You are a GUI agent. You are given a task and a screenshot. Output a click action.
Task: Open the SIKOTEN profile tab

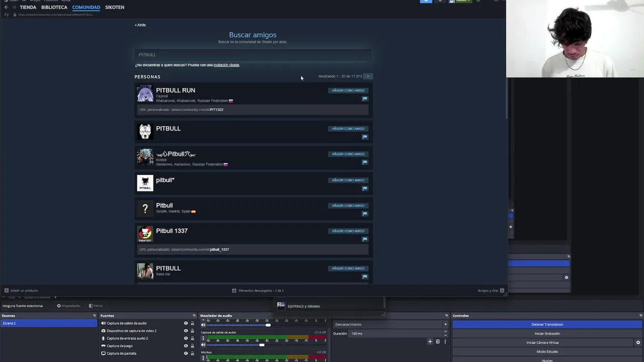pos(115,7)
